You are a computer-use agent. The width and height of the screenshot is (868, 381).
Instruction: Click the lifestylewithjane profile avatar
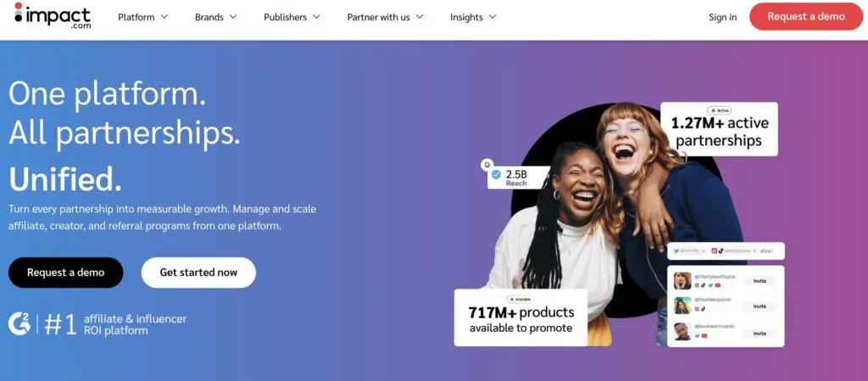682,280
